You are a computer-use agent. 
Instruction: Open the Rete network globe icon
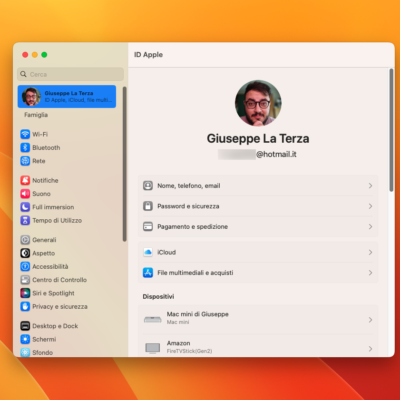[25, 161]
